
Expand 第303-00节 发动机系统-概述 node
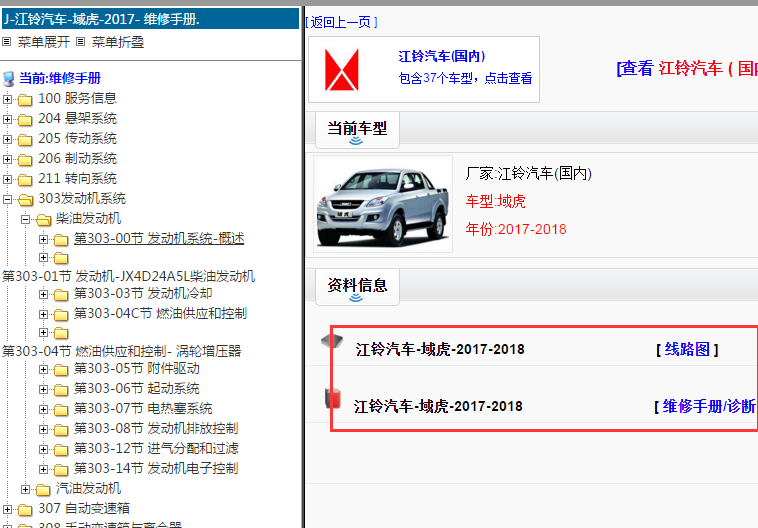tap(43, 239)
